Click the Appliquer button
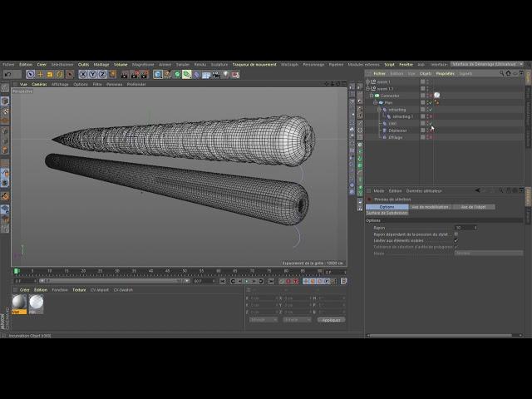Viewport: 532px width, 399px height. point(331,319)
